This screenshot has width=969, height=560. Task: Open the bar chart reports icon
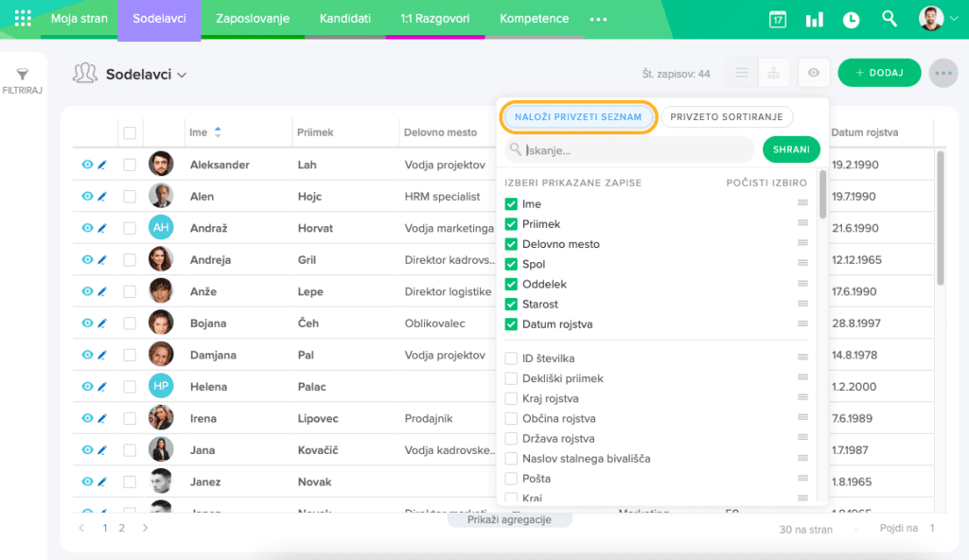[814, 19]
